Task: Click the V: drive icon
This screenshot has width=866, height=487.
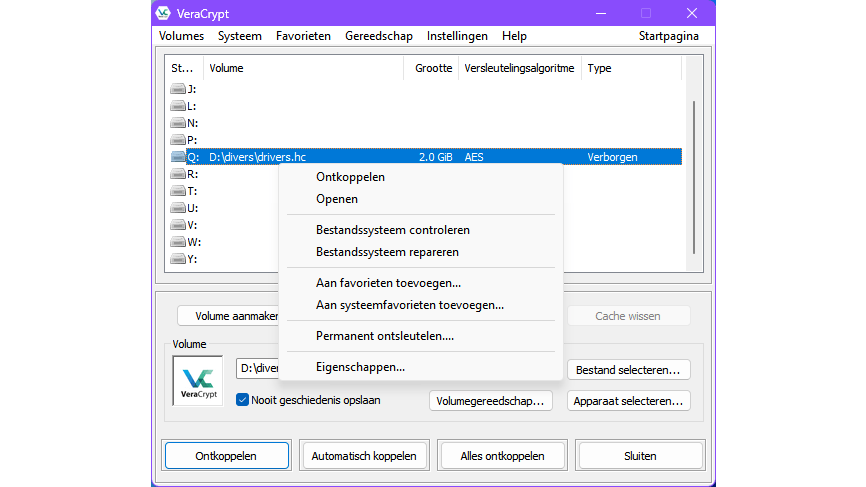Action: click(x=178, y=225)
